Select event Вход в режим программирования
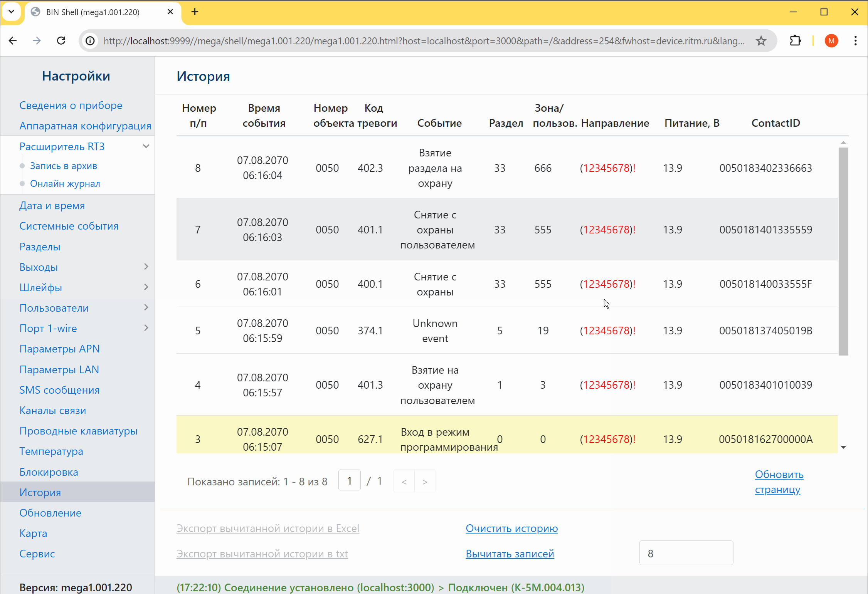The width and height of the screenshot is (868, 594). pyautogui.click(x=449, y=440)
